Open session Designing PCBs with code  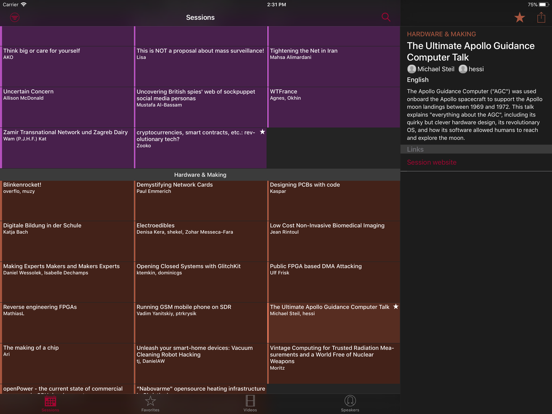[x=334, y=201]
